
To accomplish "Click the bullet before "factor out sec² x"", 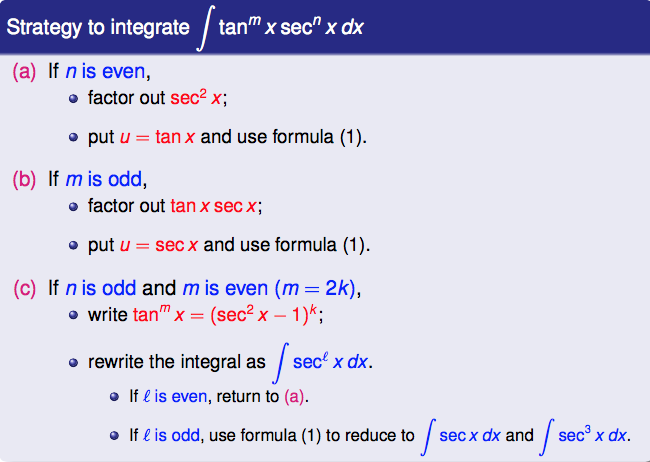I will (x=74, y=100).
